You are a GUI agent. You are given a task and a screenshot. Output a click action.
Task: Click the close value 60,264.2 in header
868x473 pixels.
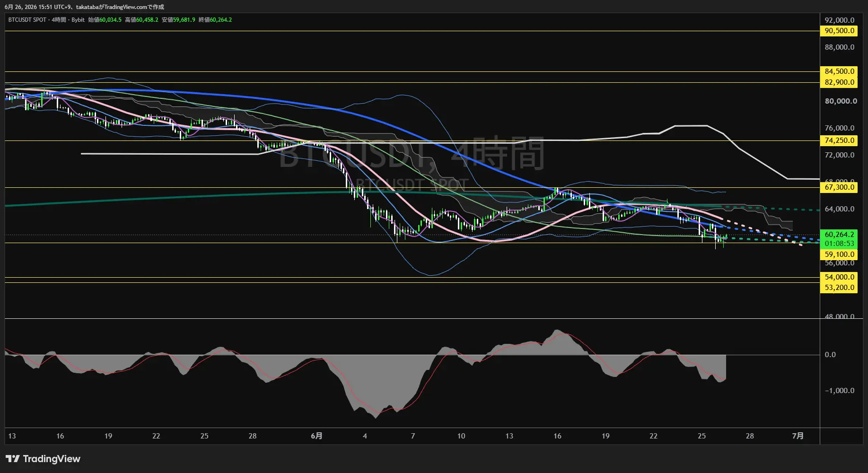[221, 20]
